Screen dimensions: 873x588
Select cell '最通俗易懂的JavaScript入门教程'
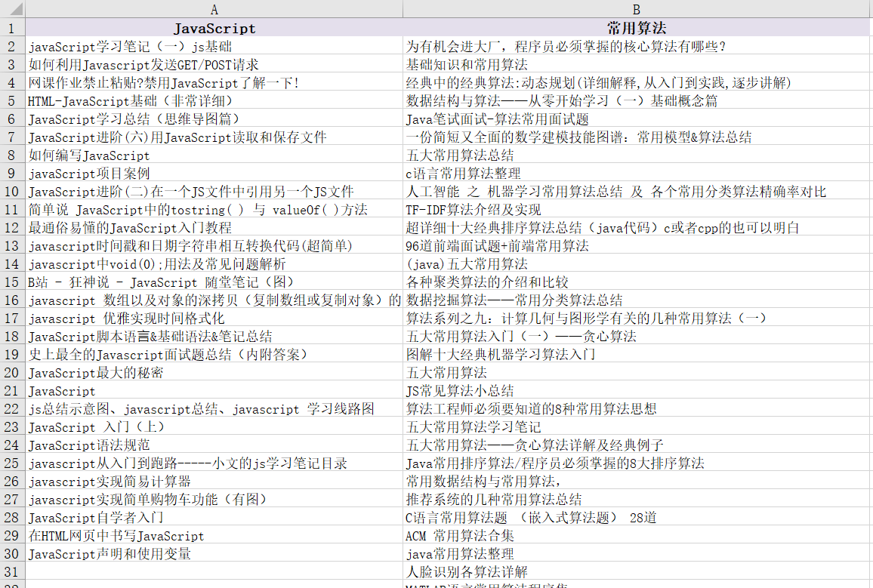214,227
